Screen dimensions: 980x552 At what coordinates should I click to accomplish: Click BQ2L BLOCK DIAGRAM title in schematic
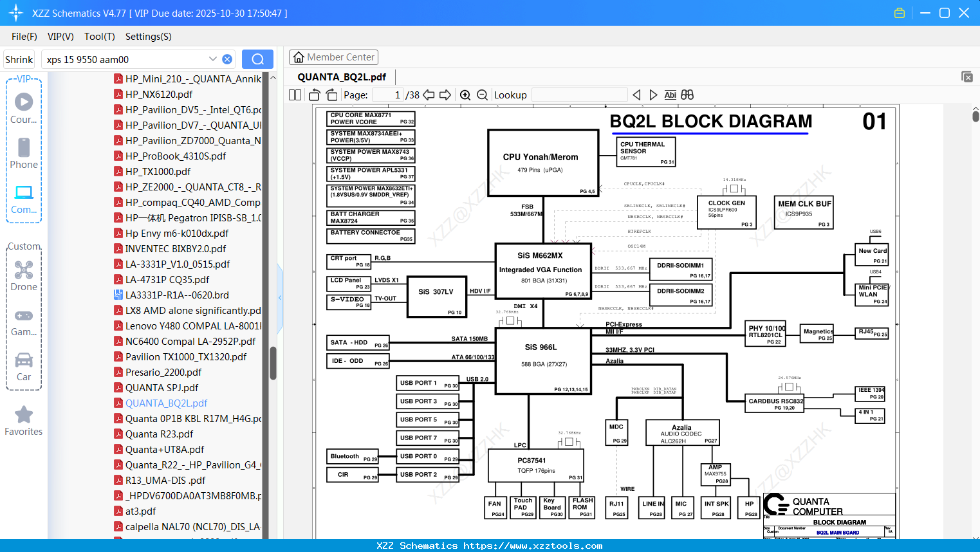click(x=710, y=122)
